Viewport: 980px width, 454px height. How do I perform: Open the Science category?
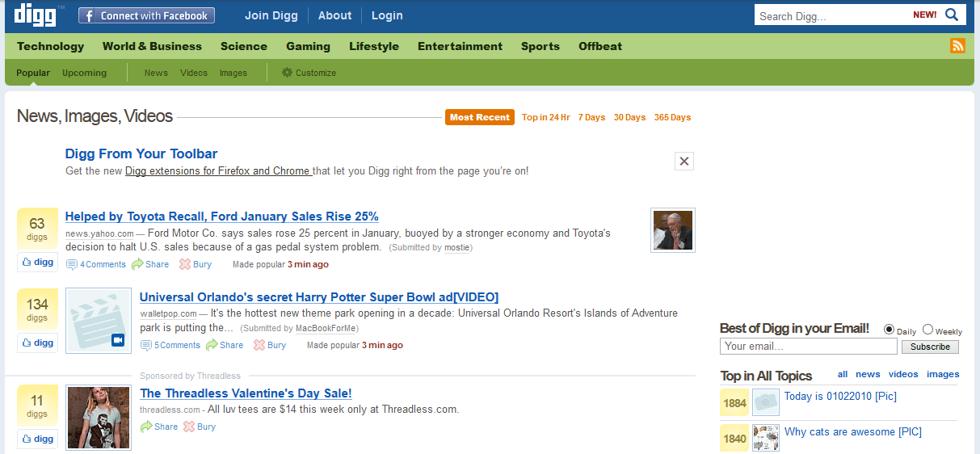(244, 46)
